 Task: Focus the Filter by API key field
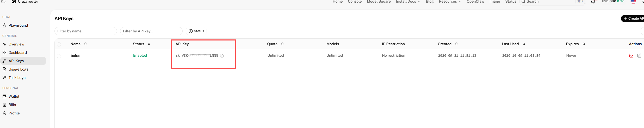tap(151, 31)
